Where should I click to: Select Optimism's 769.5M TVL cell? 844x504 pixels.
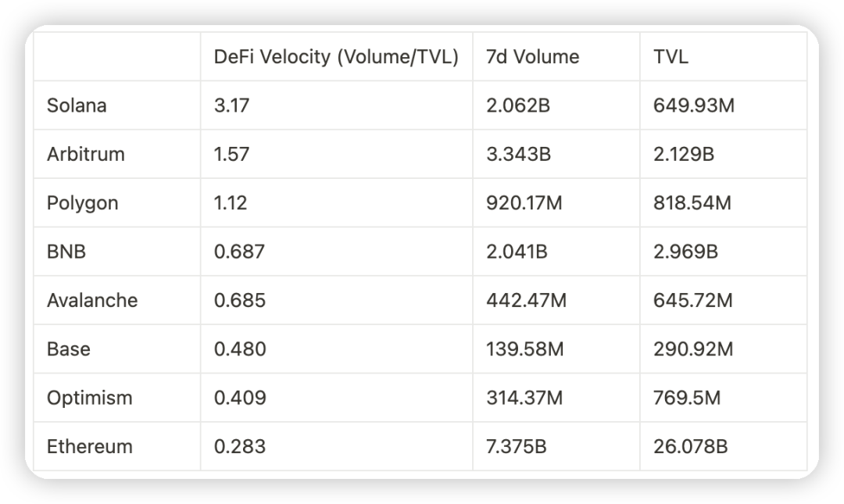point(687,398)
